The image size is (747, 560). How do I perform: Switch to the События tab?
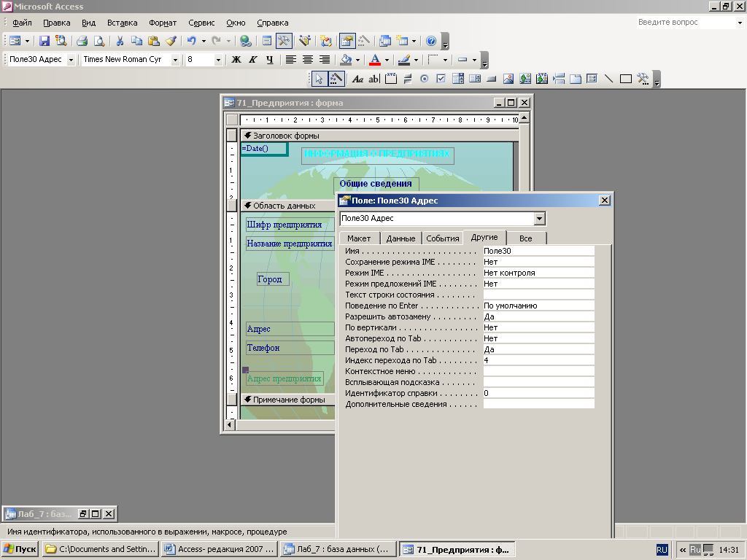click(443, 238)
